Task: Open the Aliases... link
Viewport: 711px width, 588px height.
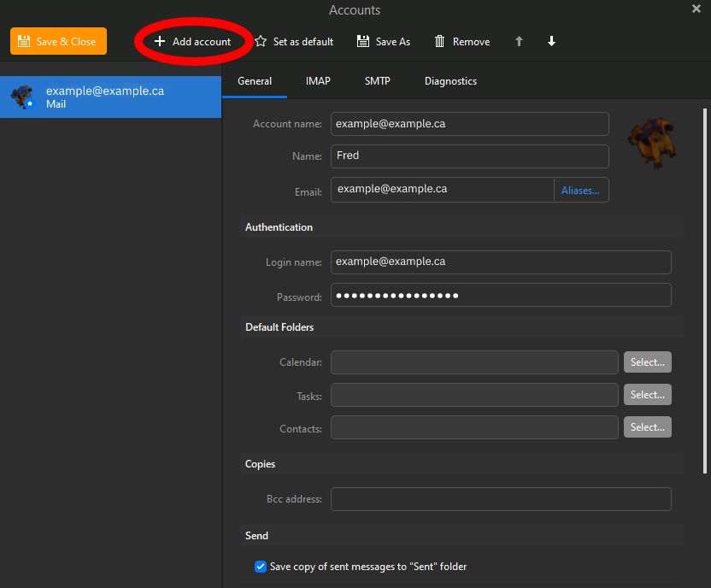Action: pyautogui.click(x=580, y=191)
